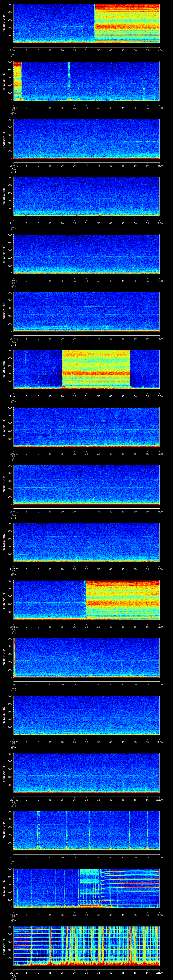Click the 9:21:00 start time label
Viewport: 173px width, 980px height.
pyautogui.click(x=14, y=800)
